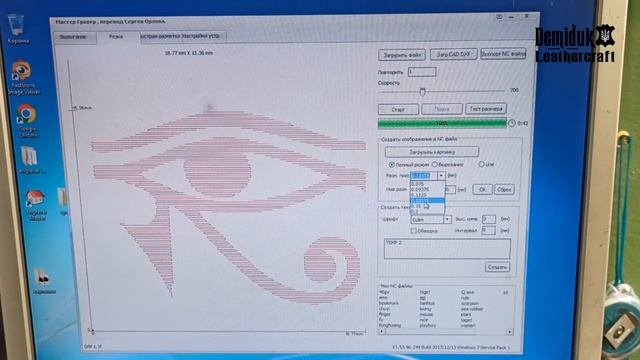The height and width of the screenshot is (360, 640).
Task: Click the NC files list left scroll arrow
Action: (382, 332)
